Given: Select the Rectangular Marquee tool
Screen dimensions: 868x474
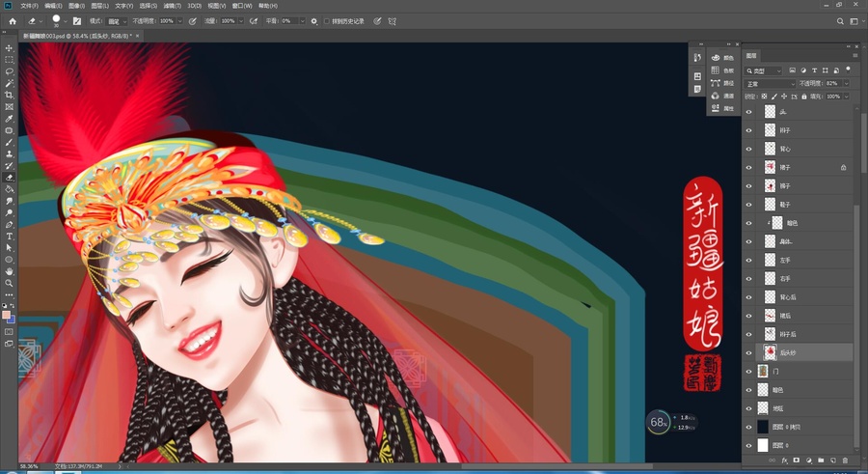Looking at the screenshot, I should click(9, 60).
